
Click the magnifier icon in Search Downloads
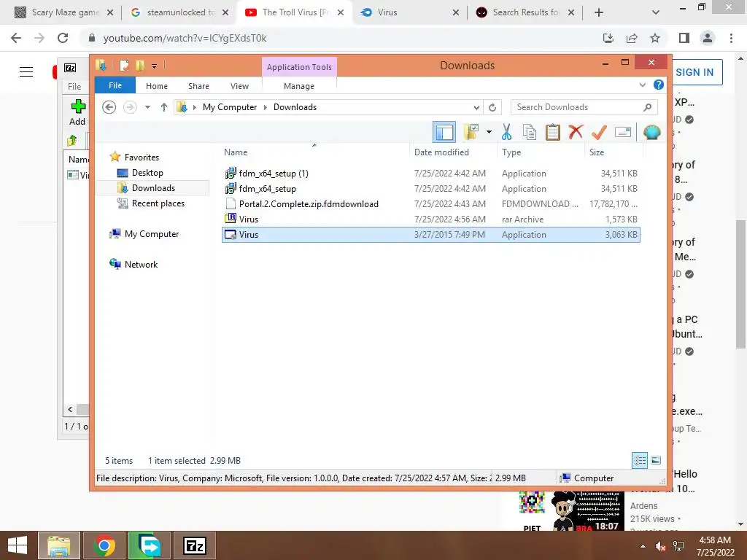(x=648, y=107)
